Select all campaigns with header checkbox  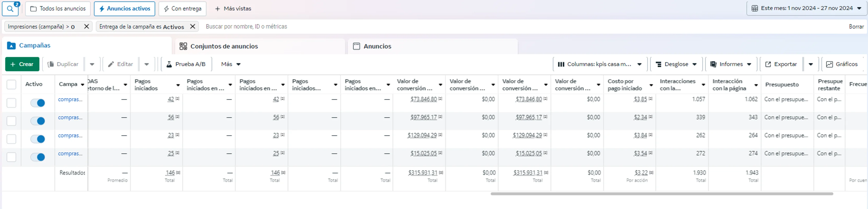tap(11, 84)
